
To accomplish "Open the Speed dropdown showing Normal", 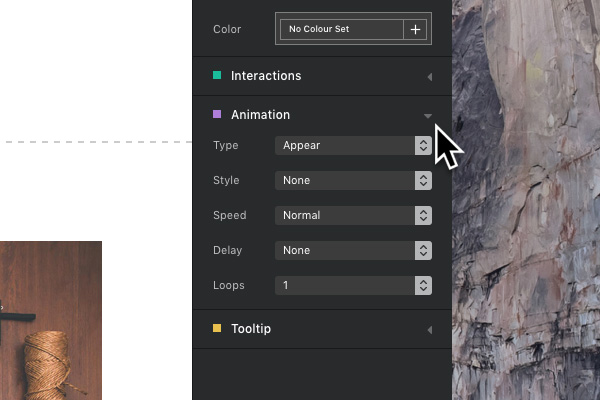I will point(353,216).
